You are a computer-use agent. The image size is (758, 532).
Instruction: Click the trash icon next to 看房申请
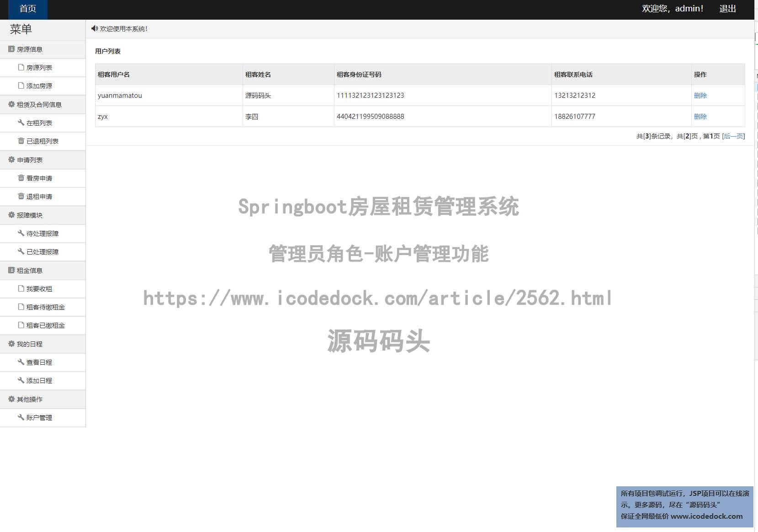[x=20, y=178]
